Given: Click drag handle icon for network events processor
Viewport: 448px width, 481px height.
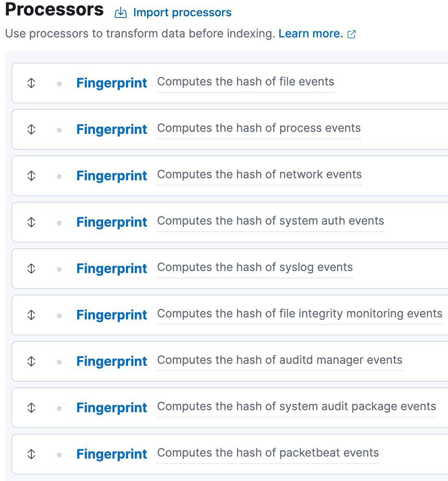Looking at the screenshot, I should (31, 176).
